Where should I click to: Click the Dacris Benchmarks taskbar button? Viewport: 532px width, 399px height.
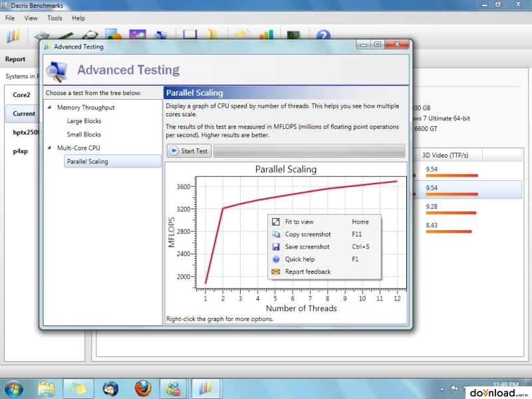coord(207,389)
